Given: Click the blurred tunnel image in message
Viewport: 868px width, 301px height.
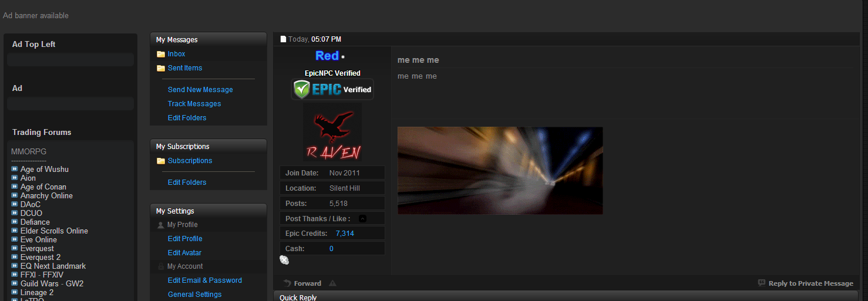Looking at the screenshot, I should pos(500,170).
